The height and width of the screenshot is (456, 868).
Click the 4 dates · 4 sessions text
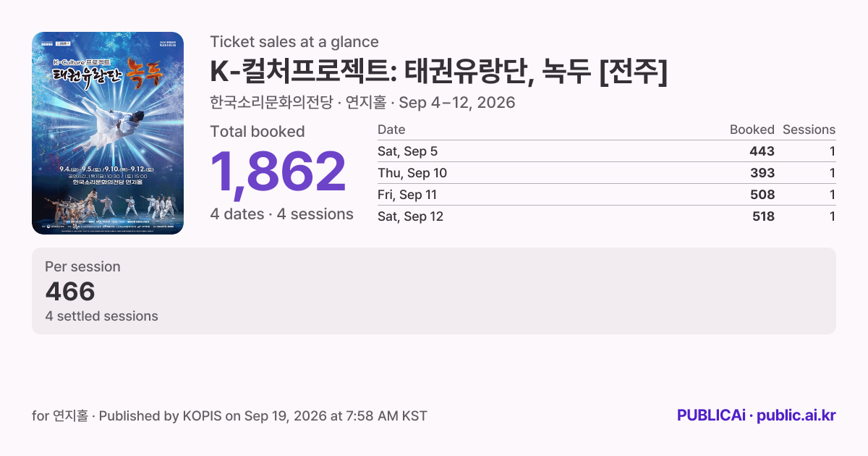(281, 214)
